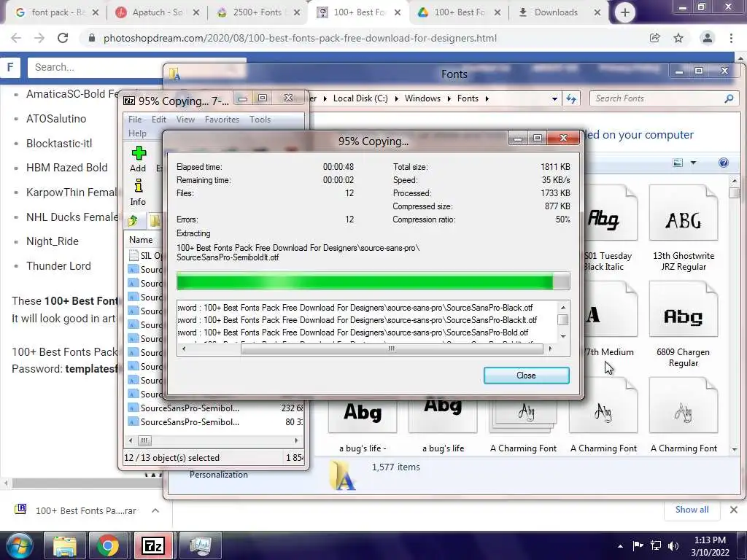The height and width of the screenshot is (560, 747).
Task: Open the Help menu in 7-Zip
Action: pos(137,133)
